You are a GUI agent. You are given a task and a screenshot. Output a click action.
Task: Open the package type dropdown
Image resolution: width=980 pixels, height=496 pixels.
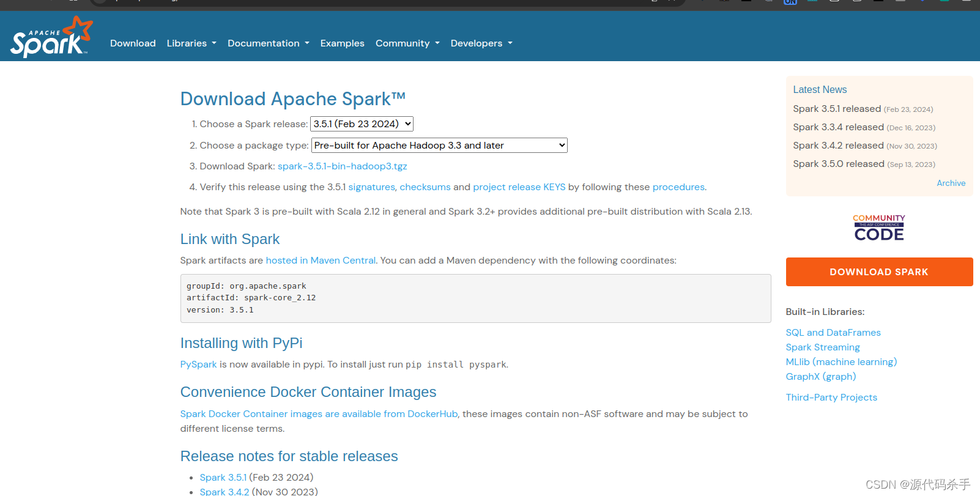439,146
